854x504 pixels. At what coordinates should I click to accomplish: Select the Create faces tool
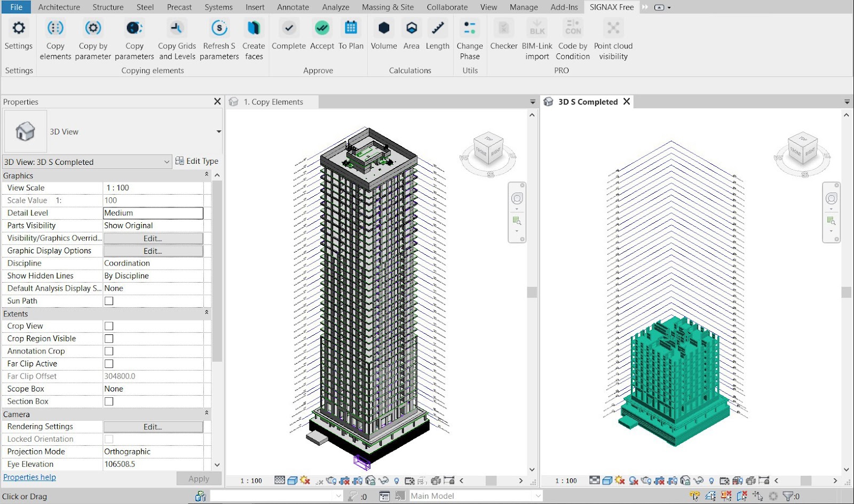tap(254, 28)
